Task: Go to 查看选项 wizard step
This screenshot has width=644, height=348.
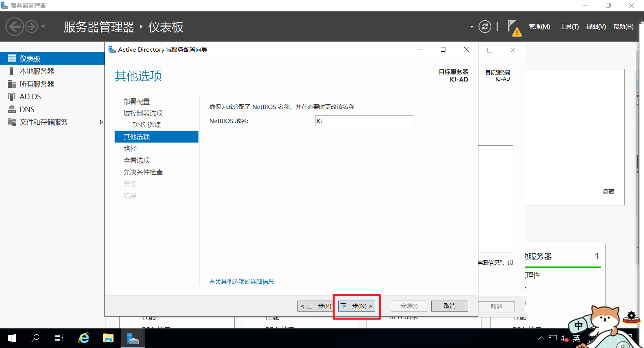Action: 137,160
